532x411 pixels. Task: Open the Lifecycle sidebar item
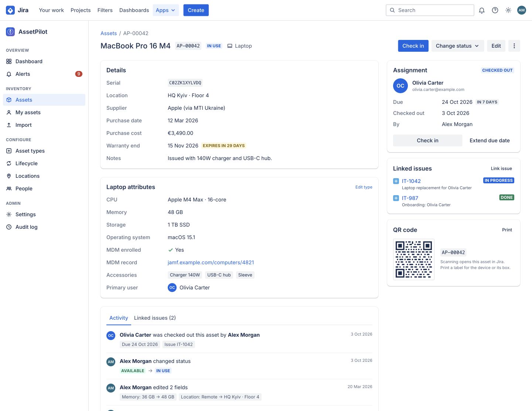tap(44, 163)
